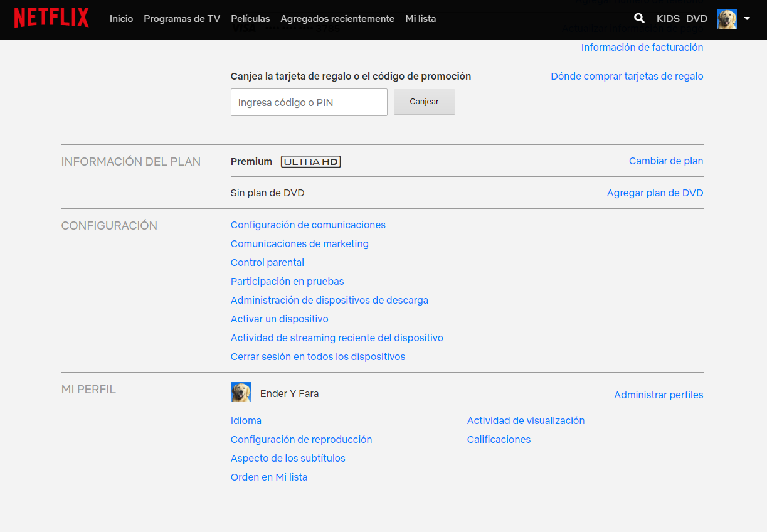Go to Inicio in navigation bar
This screenshot has width=767, height=532.
(121, 19)
